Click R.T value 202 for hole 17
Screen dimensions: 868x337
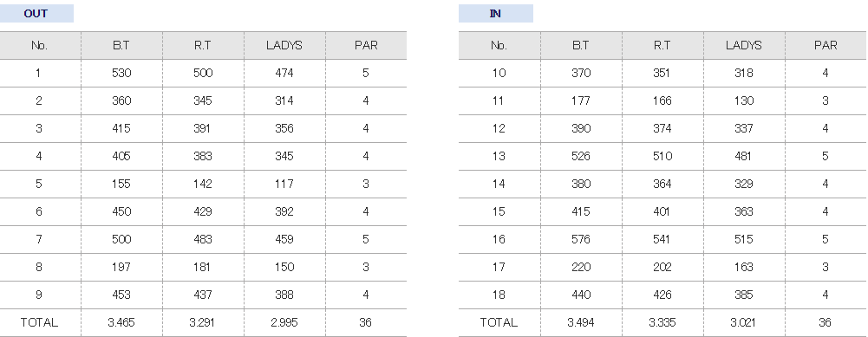click(x=662, y=267)
